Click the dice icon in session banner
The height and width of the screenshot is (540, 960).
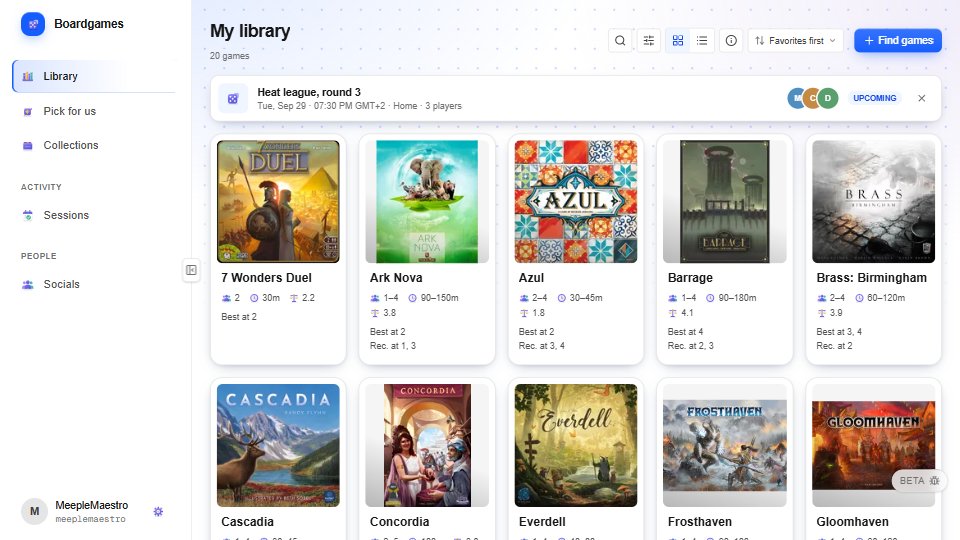[233, 99]
